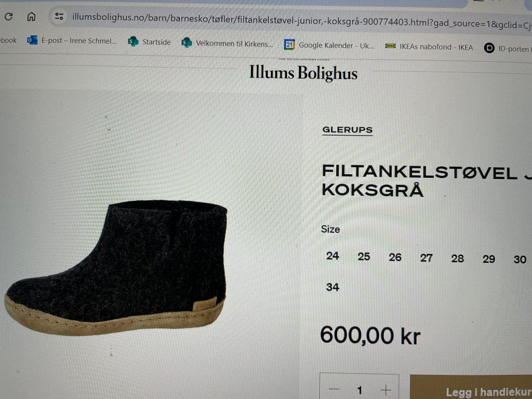Click the quantity field showing 1

click(x=359, y=390)
